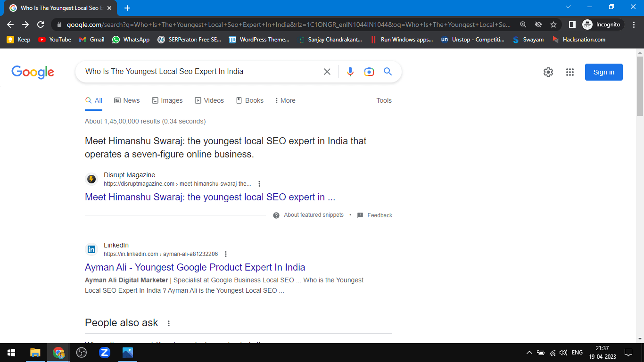Show hidden system tray icons
Screen dimensions: 644x362
(x=529, y=353)
